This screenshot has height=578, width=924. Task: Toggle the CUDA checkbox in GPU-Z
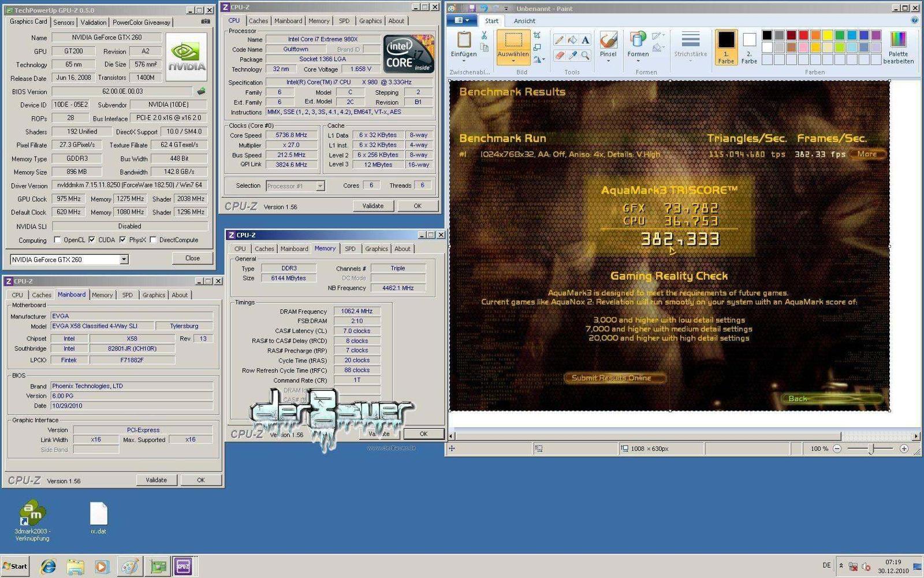91,240
